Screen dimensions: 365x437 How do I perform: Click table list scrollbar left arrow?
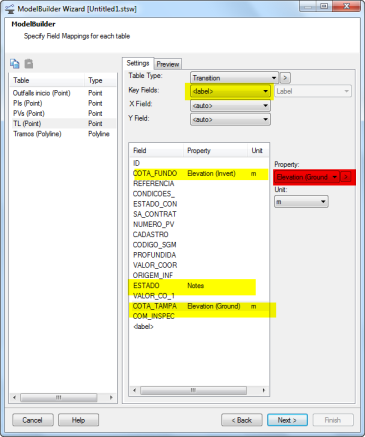(x=14, y=397)
